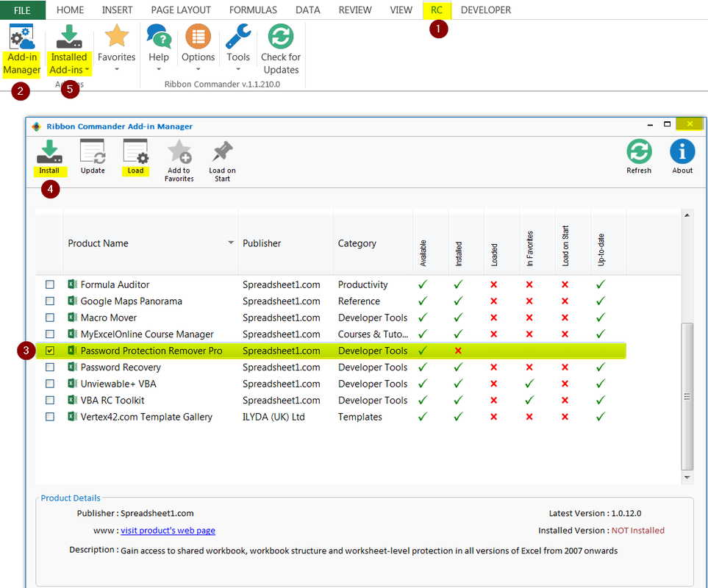Click Install in Add-in Manager toolbar
The height and width of the screenshot is (588, 708).
point(49,157)
